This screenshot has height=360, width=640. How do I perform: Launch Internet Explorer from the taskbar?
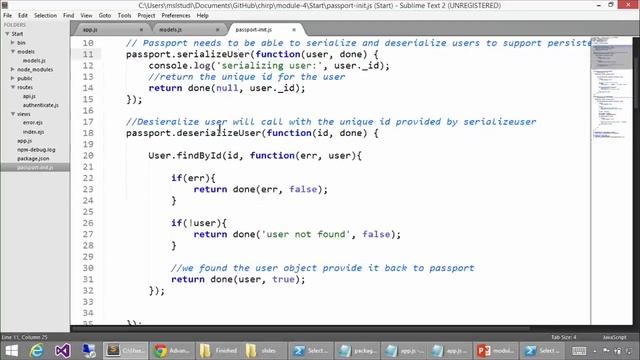(x=37, y=351)
